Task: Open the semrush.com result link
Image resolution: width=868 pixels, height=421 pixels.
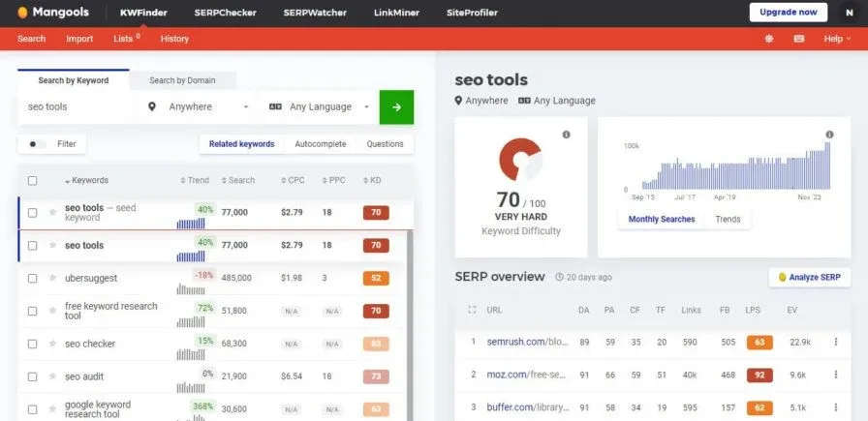Action: (x=528, y=342)
